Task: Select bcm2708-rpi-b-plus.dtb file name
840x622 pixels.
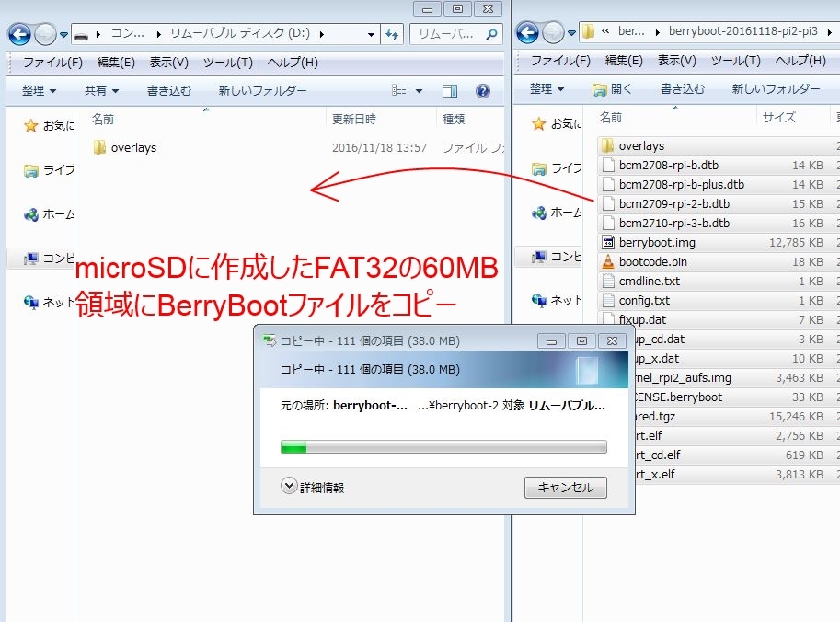Action: pyautogui.click(x=682, y=184)
